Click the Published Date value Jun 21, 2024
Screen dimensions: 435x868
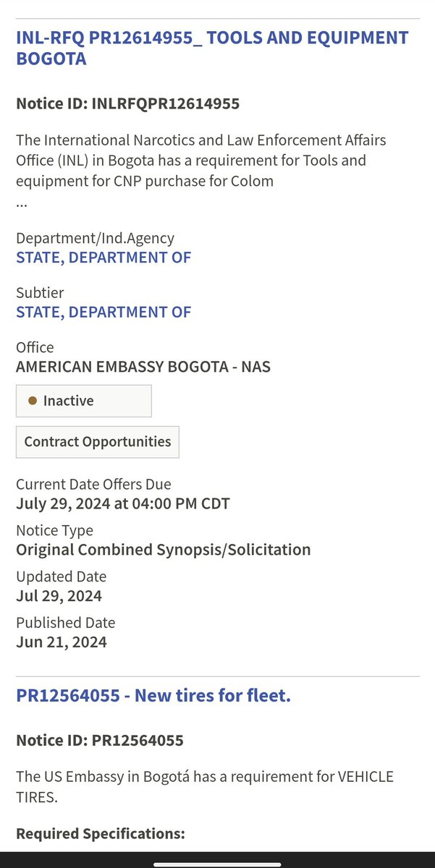coord(61,642)
